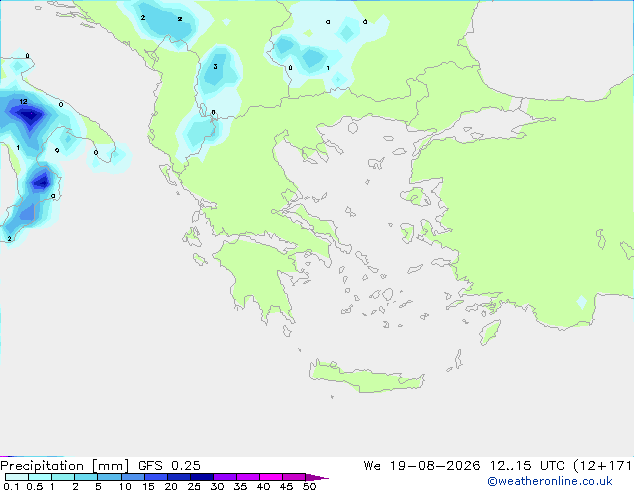Click the '35' legend scale label
Viewport: 634px width, 490px height.
pos(240,486)
